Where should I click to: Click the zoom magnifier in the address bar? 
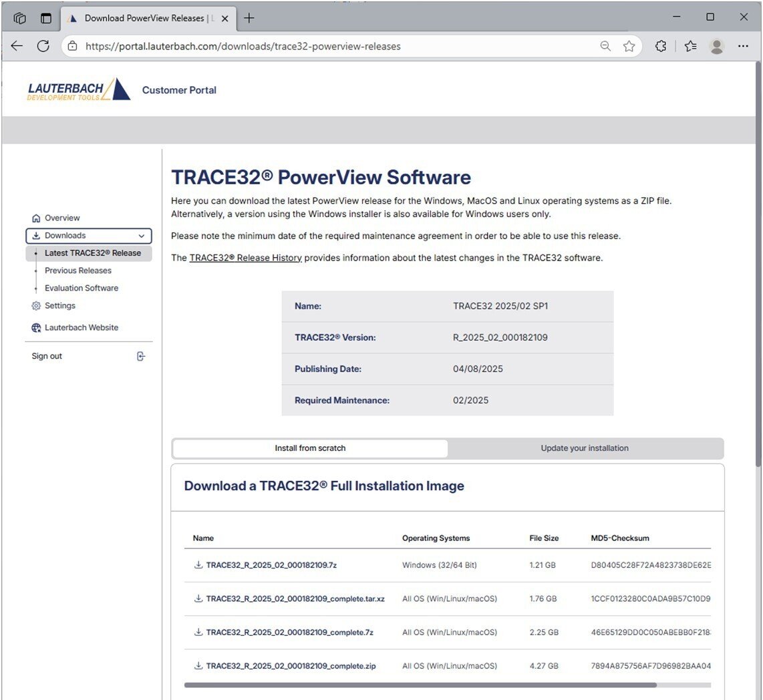605,46
